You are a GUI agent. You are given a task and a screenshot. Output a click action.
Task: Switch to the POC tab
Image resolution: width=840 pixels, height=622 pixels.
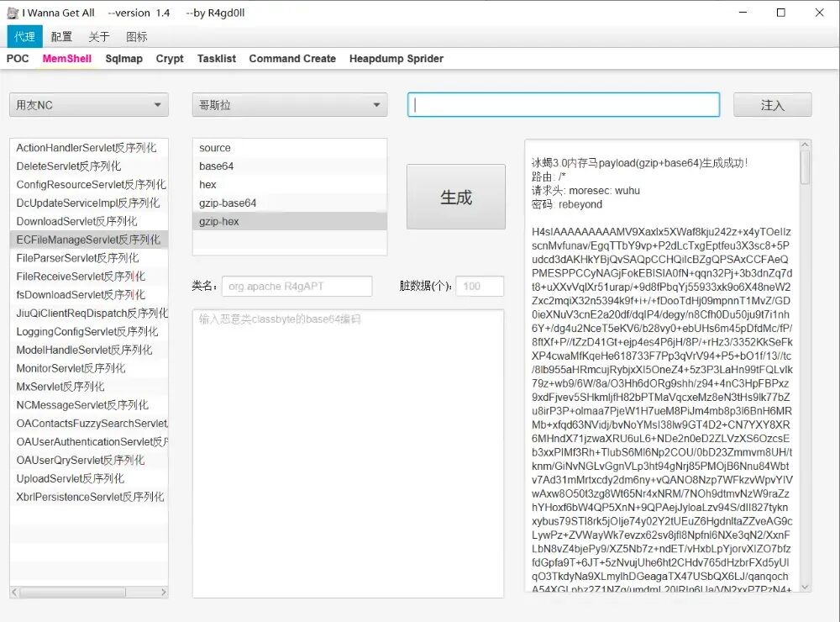pyautogui.click(x=18, y=59)
